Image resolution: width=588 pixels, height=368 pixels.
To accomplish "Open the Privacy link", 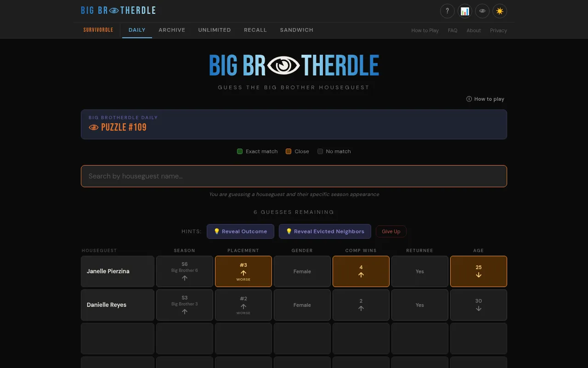I will [x=498, y=30].
